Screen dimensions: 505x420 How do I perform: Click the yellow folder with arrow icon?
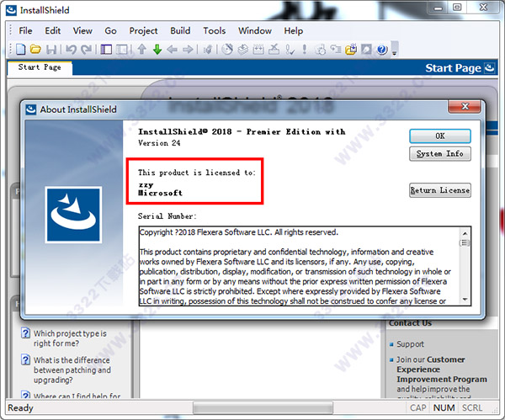coord(351,50)
